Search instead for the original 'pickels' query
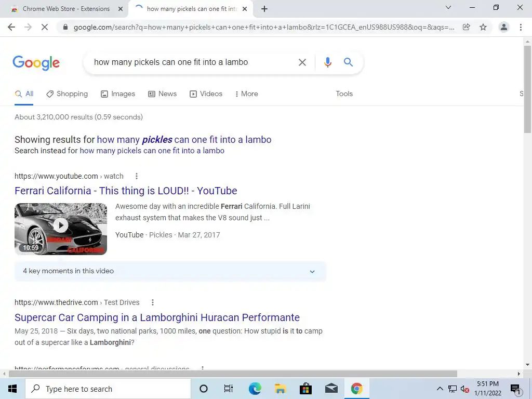532x399 pixels. point(152,151)
